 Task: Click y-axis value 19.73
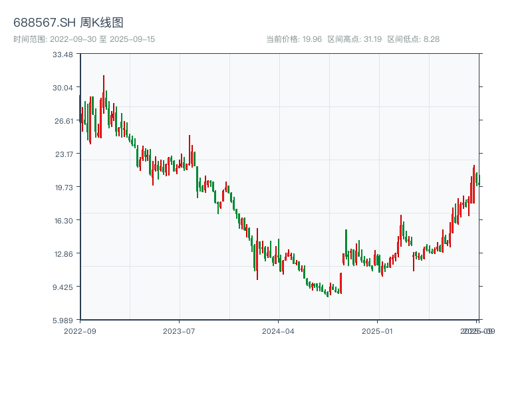point(64,188)
